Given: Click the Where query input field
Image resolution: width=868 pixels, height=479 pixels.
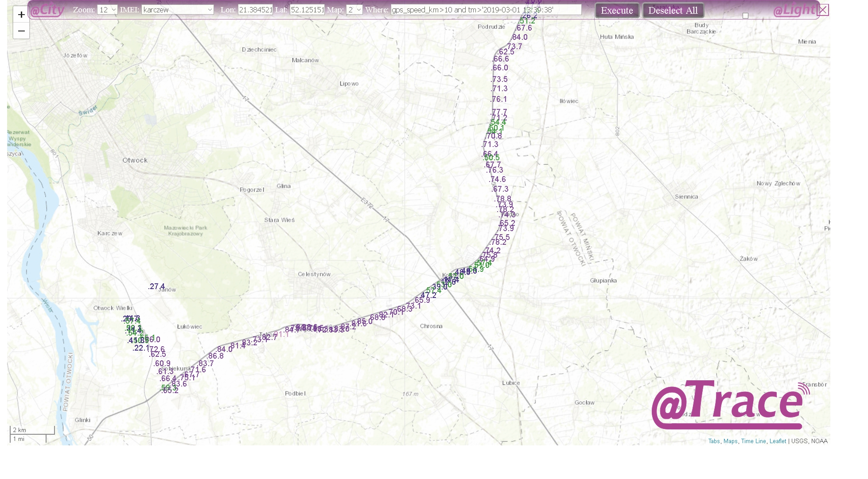Looking at the screenshot, I should (x=486, y=10).
